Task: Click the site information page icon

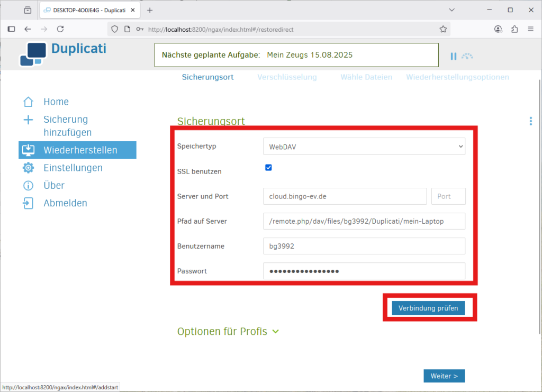Action: pos(127,29)
